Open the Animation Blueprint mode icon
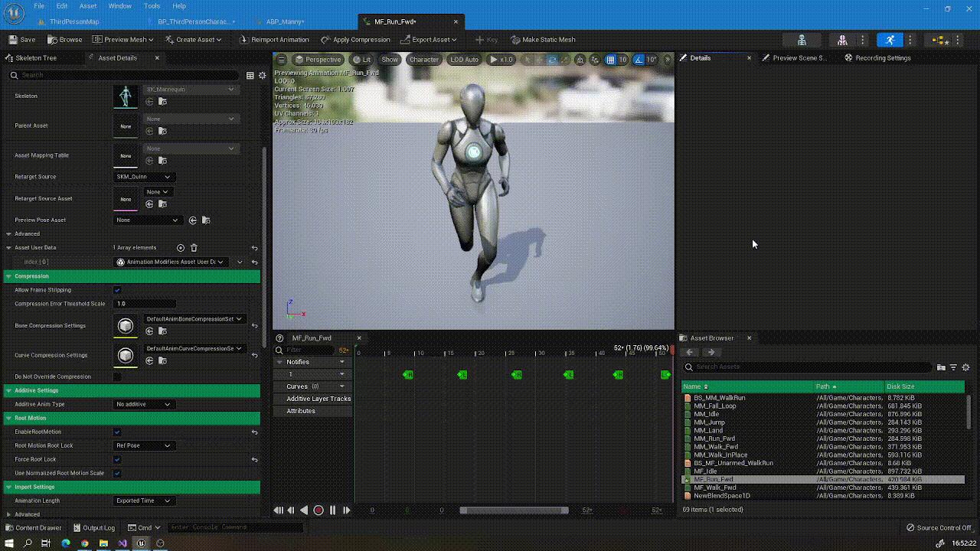Viewport: 980px width, 551px height. [x=936, y=40]
